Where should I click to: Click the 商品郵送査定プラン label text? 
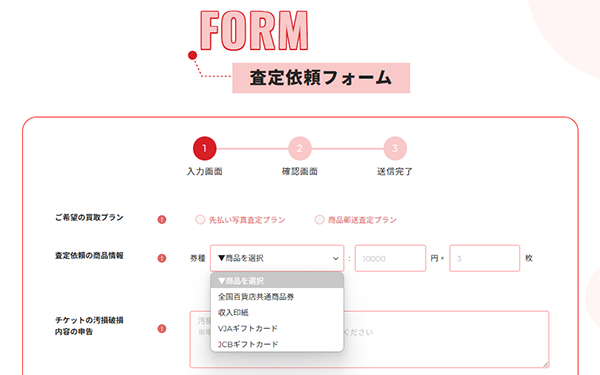tap(362, 220)
